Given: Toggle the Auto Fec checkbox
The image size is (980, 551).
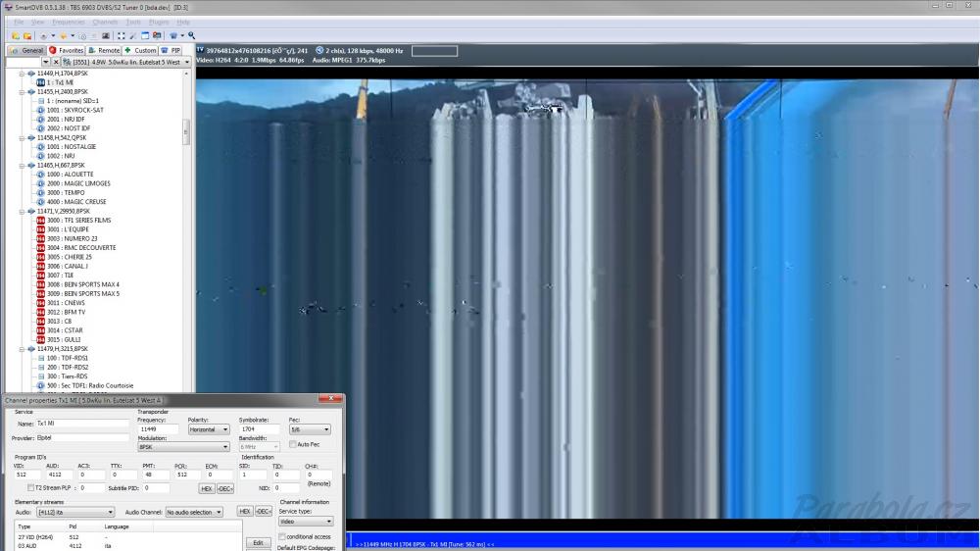Looking at the screenshot, I should 292,444.
